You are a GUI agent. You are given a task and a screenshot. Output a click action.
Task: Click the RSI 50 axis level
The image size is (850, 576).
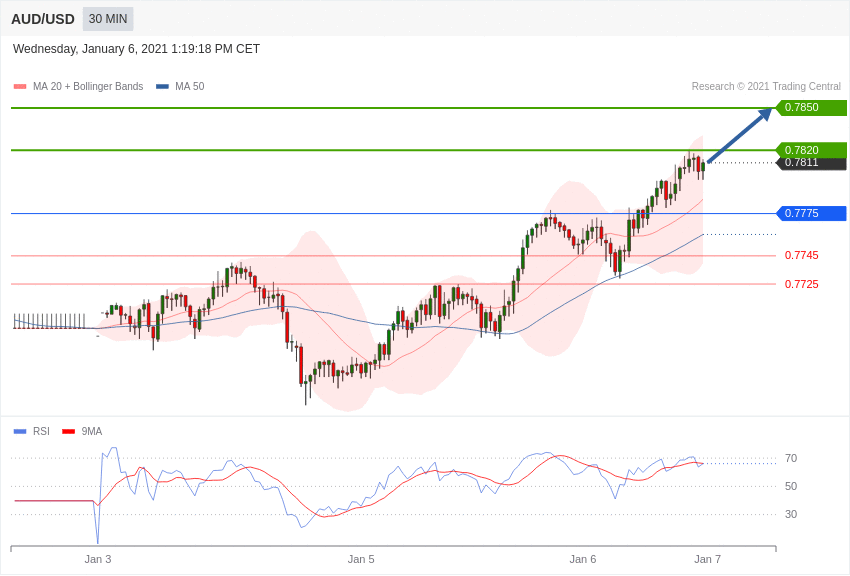(x=791, y=486)
